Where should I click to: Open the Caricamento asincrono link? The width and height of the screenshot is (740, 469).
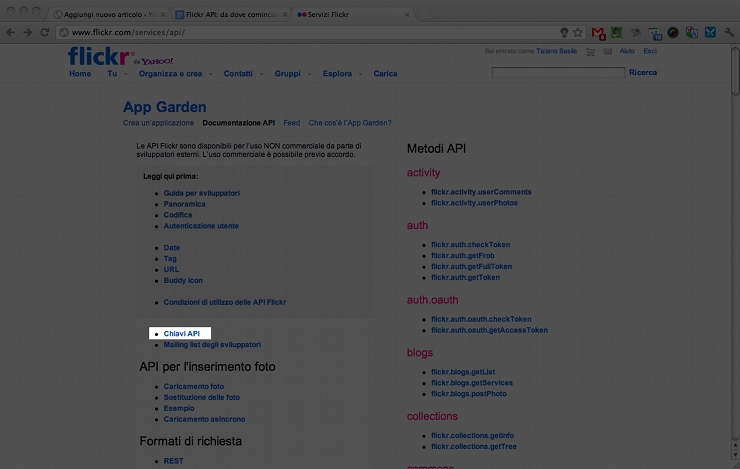coord(204,419)
